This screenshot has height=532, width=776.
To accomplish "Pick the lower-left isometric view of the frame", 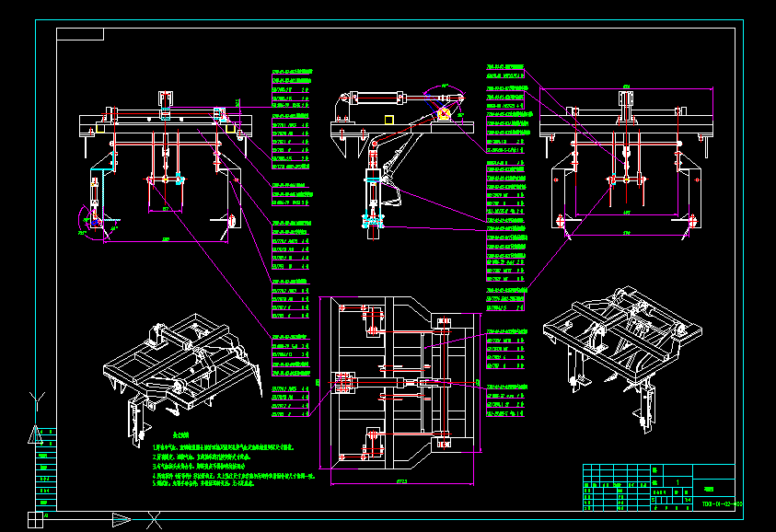I will click(x=182, y=378).
